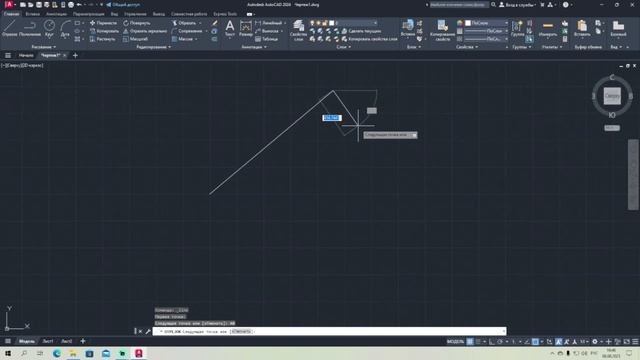The image size is (640, 360).
Task: Click the Растянуть (Stretch) tool
Action: point(103,39)
